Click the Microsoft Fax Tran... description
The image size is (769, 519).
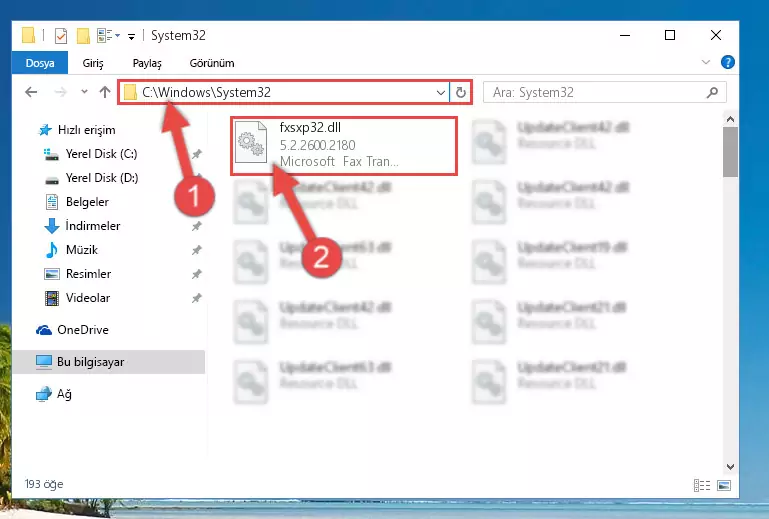pyautogui.click(x=339, y=161)
